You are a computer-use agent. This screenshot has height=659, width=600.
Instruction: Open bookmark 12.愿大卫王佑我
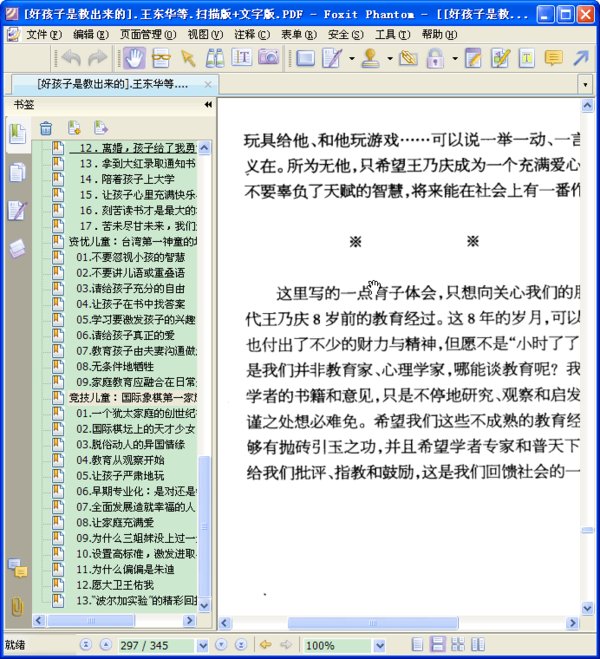point(115,585)
